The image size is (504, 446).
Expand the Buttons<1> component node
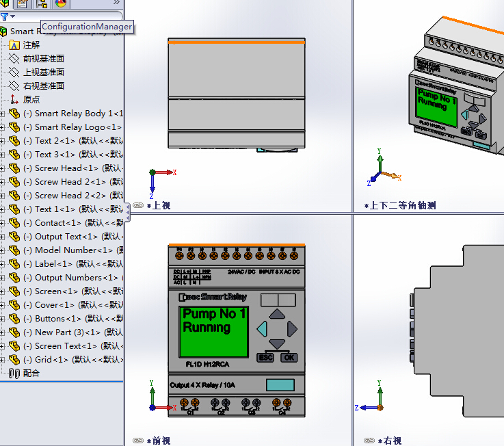pyautogui.click(x=3, y=319)
